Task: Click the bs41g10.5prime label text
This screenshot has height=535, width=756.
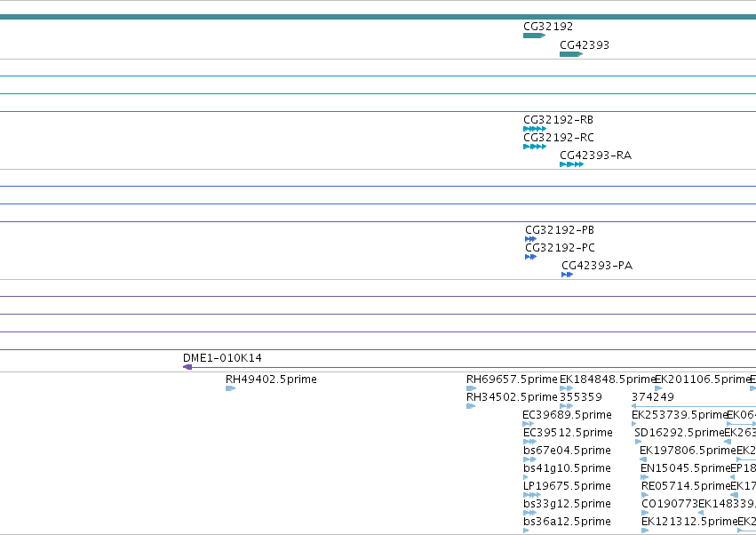Action: pyautogui.click(x=567, y=468)
